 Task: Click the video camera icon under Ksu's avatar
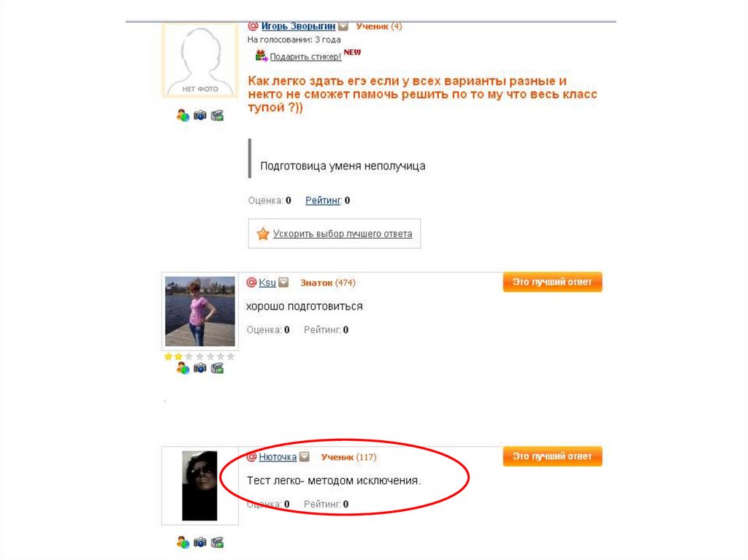click(x=217, y=368)
